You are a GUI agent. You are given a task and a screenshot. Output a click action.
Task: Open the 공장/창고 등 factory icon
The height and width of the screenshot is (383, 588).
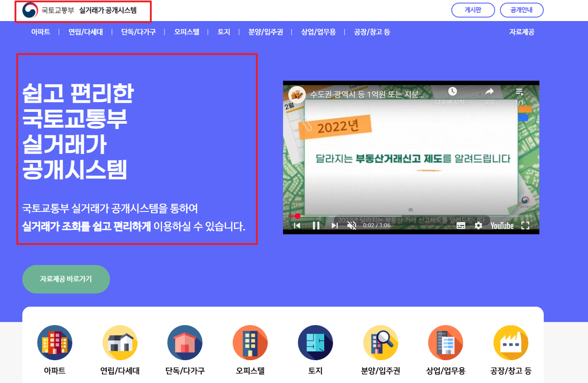[511, 342]
